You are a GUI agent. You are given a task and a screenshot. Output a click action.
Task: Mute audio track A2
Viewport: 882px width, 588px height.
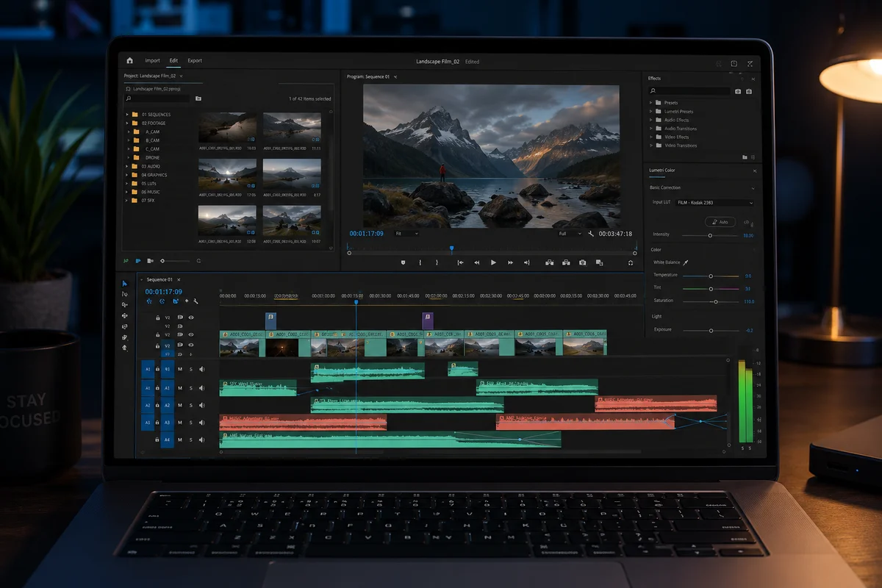tap(180, 406)
